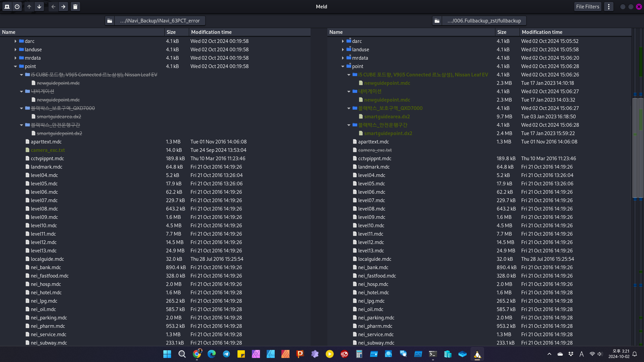Collapse 내비게이션 folder in right pane
This screenshot has width=644, height=362.
click(349, 92)
